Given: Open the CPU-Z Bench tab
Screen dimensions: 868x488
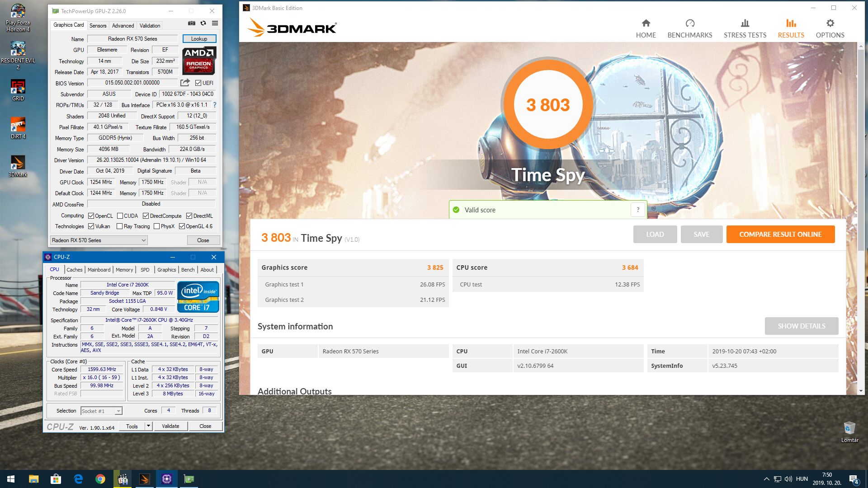Looking at the screenshot, I should point(188,269).
